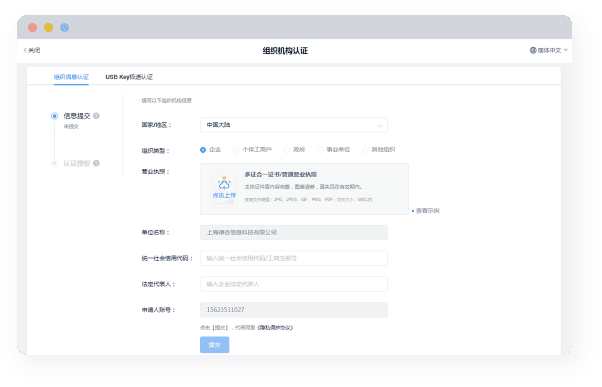Screen dimensions: 602x387
Task: Select 事业单位 organization type radio
Action: pyautogui.click(x=320, y=150)
